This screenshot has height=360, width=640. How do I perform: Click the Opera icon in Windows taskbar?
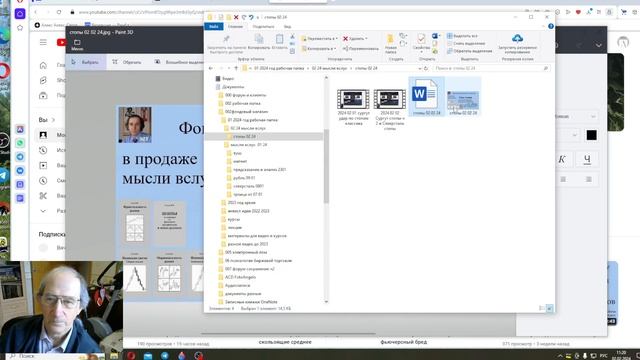click(131, 356)
